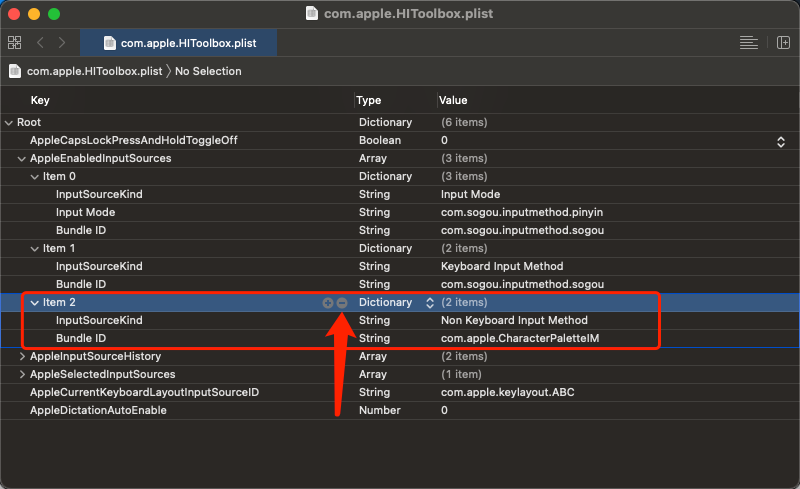Click Bundle ID key under Item 0

(81, 230)
